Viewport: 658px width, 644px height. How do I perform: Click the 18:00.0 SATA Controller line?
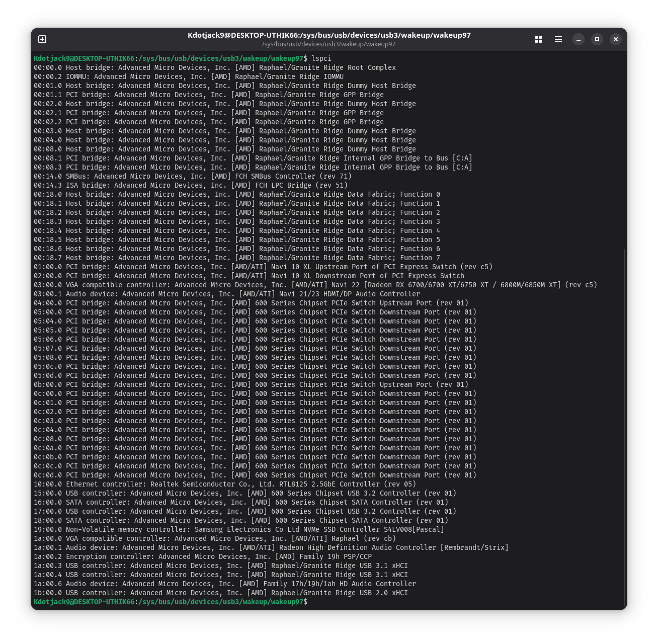(x=241, y=520)
